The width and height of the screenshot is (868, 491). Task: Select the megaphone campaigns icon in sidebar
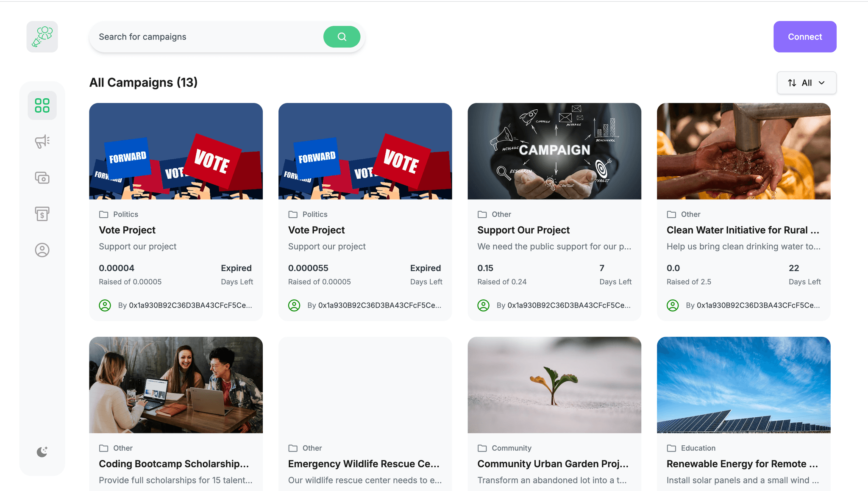point(42,141)
